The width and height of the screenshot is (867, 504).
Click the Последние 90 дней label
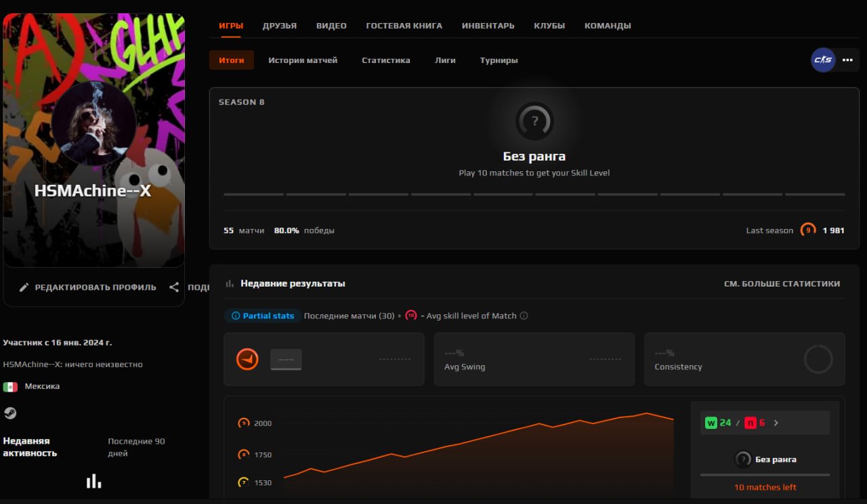[136, 447]
